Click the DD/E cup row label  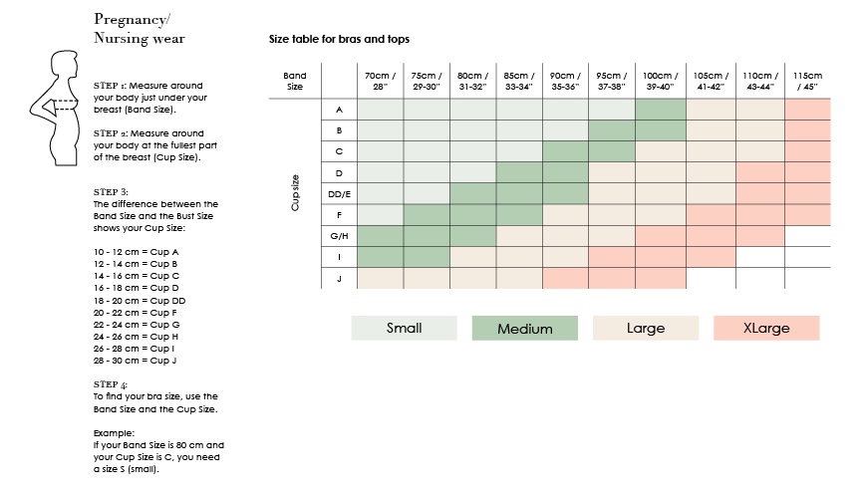click(339, 193)
